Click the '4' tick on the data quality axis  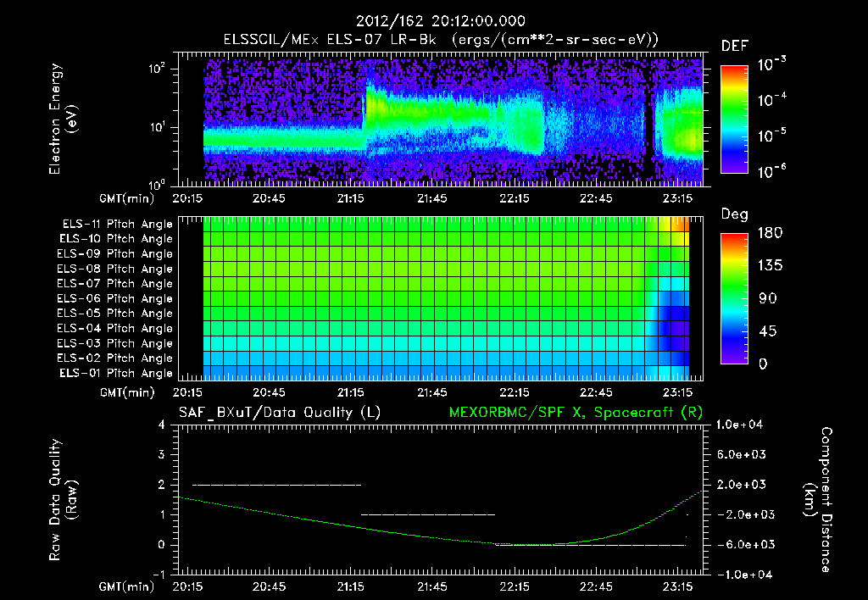162,425
